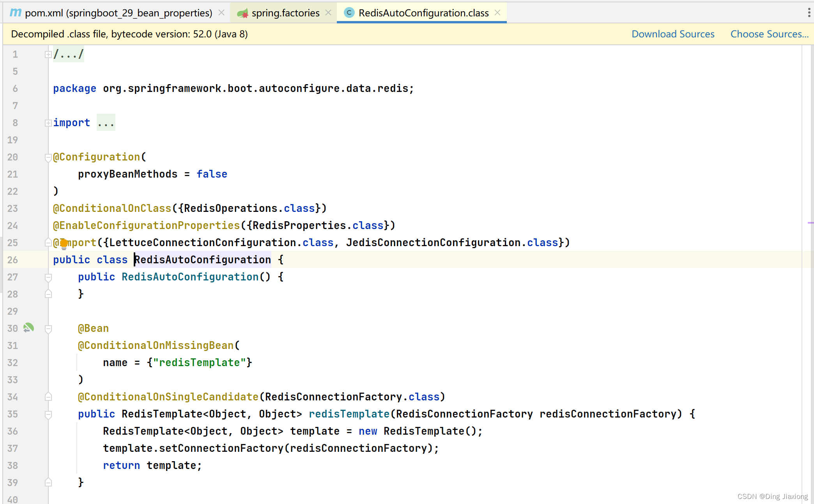The width and height of the screenshot is (814, 504).
Task: Click line number 26 in the gutter
Action: pos(12,260)
